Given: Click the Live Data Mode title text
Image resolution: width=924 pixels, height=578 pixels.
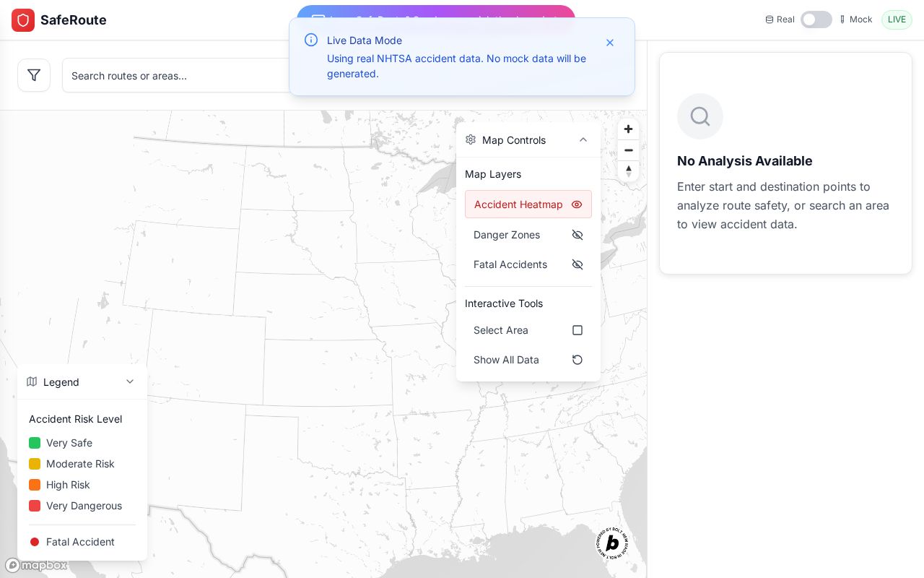Looking at the screenshot, I should click(x=365, y=40).
